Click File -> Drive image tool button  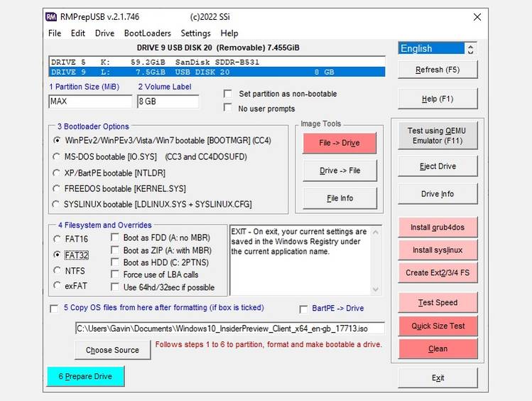(x=340, y=143)
